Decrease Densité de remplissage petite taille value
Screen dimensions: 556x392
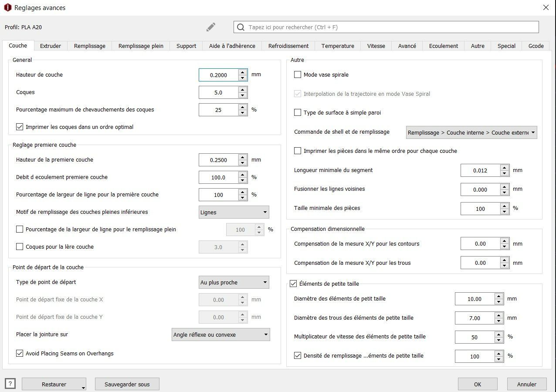click(x=499, y=359)
